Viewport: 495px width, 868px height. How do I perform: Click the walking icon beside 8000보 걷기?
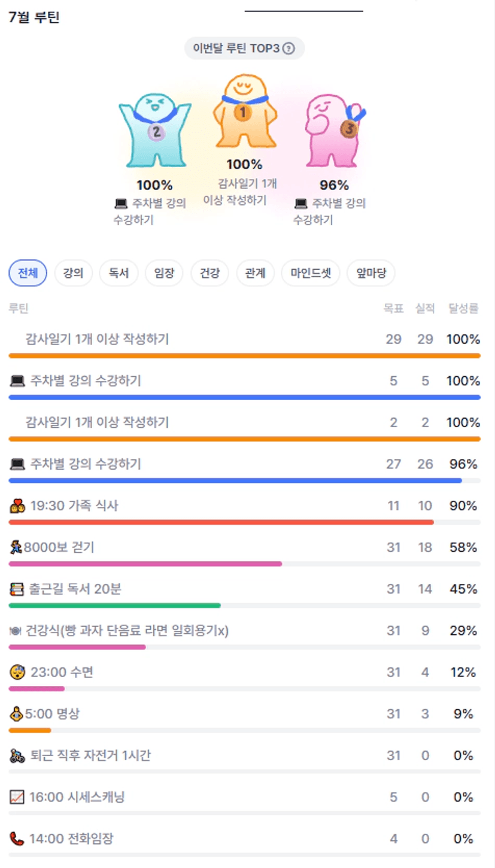[x=16, y=548]
